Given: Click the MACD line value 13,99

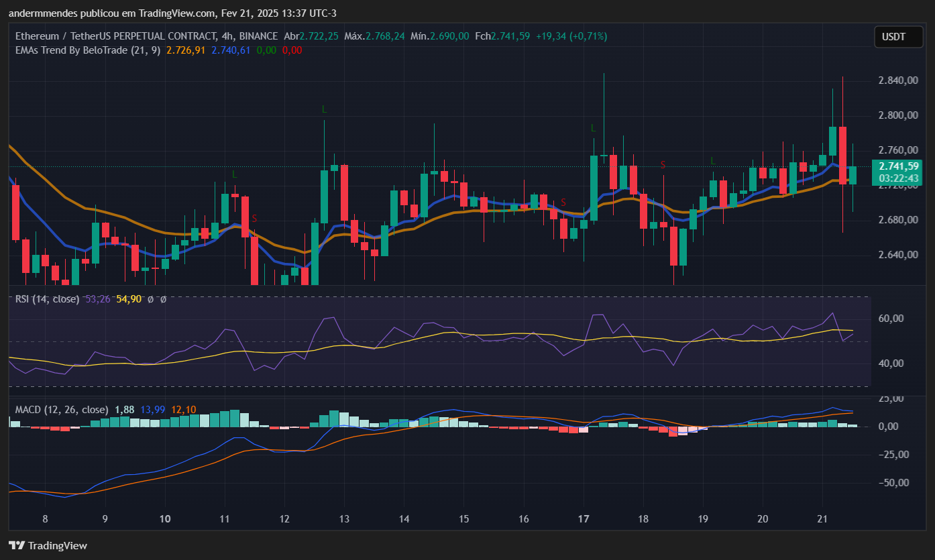Looking at the screenshot, I should (x=153, y=409).
